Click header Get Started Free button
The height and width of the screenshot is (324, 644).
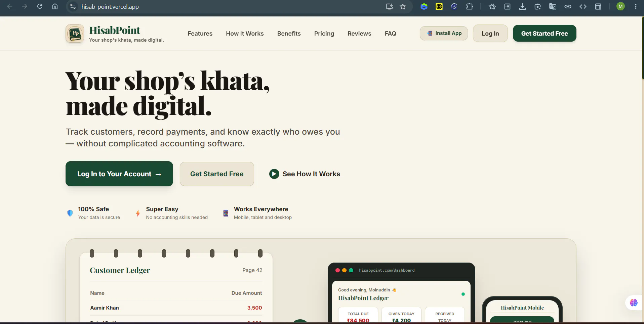point(545,33)
